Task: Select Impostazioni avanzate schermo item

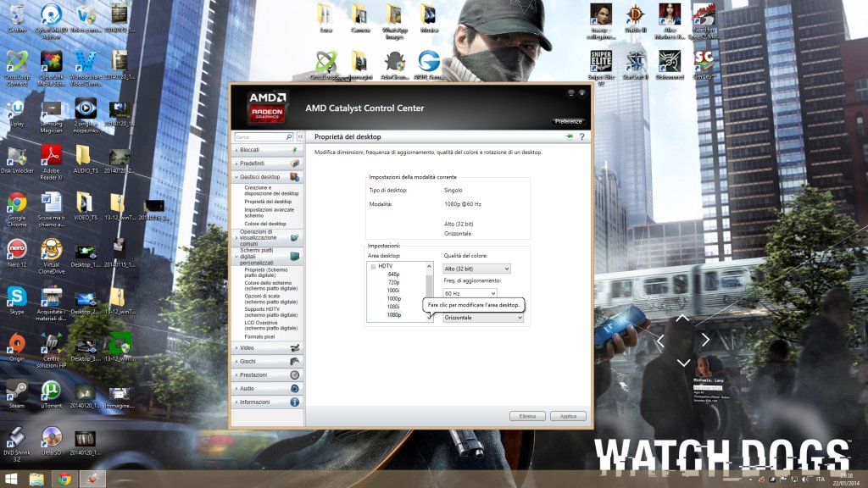Action: tap(269, 213)
